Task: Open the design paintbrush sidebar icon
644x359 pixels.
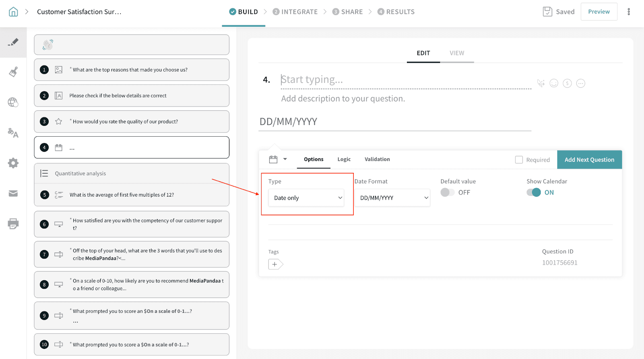Action: [x=13, y=72]
